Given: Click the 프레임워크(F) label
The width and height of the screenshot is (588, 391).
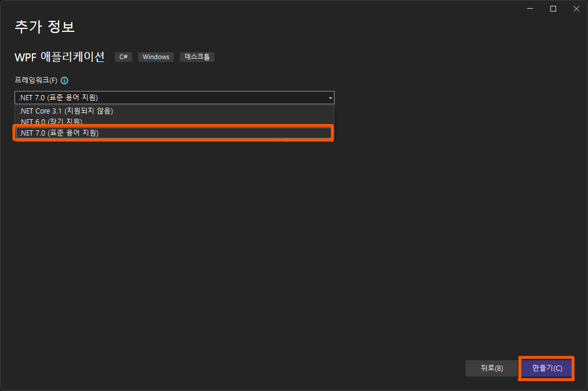Looking at the screenshot, I should point(35,80).
